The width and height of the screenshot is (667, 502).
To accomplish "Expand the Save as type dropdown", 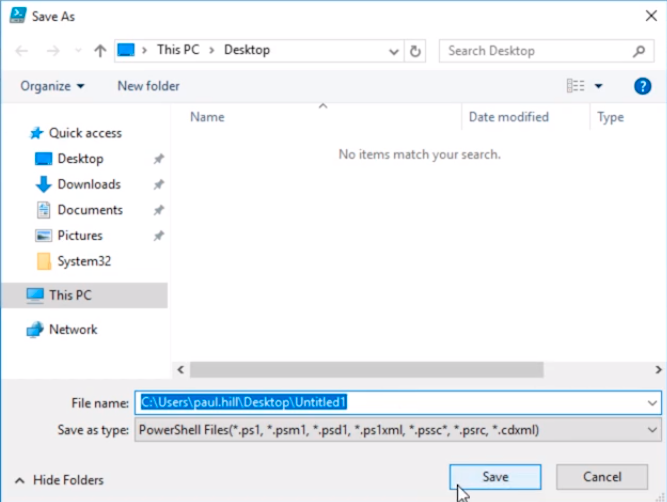I will tap(653, 430).
